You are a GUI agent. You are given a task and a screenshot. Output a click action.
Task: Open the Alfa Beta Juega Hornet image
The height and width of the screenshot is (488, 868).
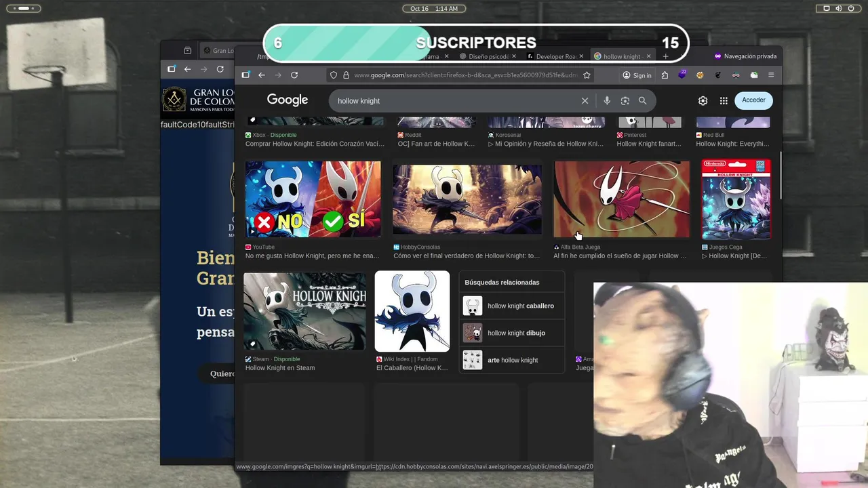click(x=621, y=199)
